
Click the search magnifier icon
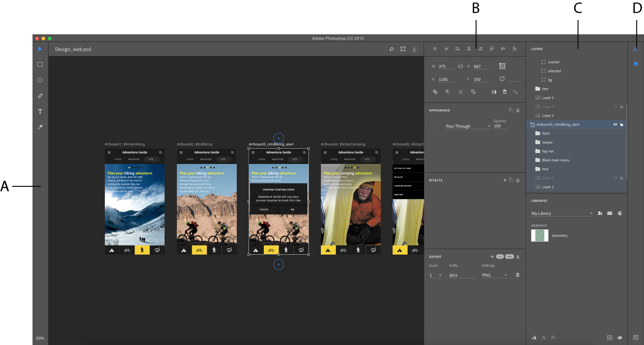click(391, 49)
